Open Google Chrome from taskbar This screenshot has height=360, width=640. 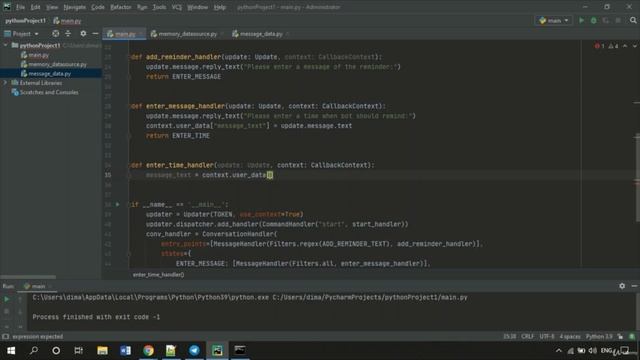click(149, 351)
